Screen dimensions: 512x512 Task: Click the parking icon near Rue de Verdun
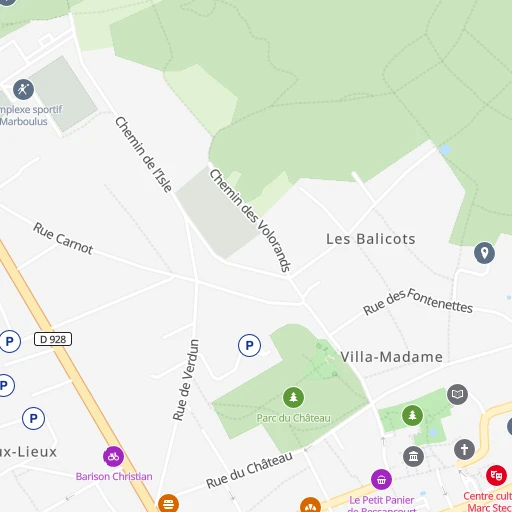click(249, 345)
